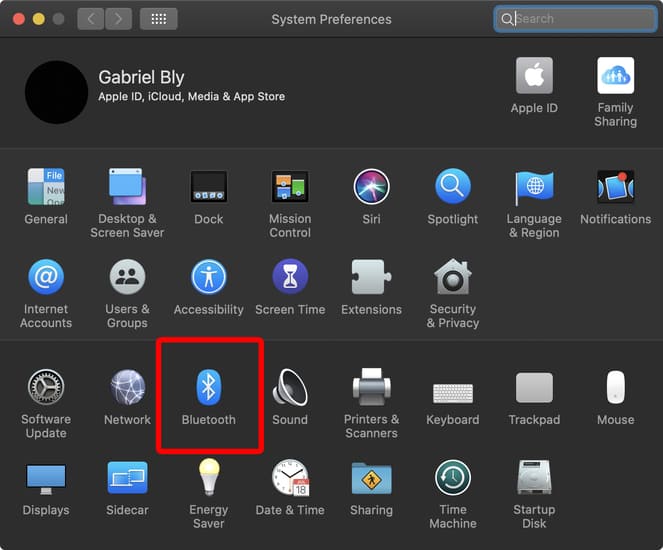
Task: Open Screen Time hourglass icon
Action: click(290, 277)
